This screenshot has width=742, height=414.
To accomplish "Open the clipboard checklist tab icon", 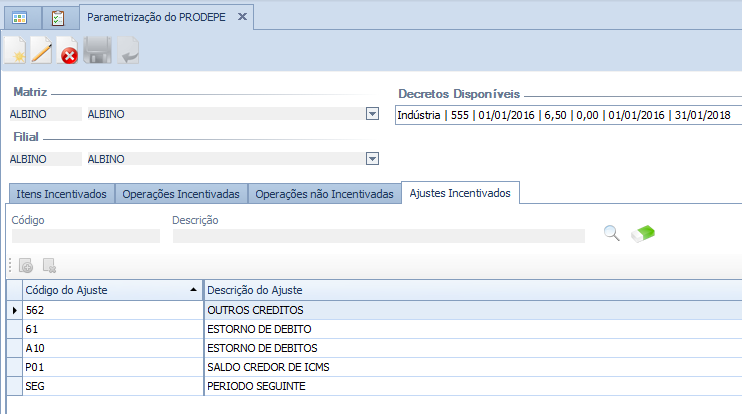I will [x=58, y=18].
